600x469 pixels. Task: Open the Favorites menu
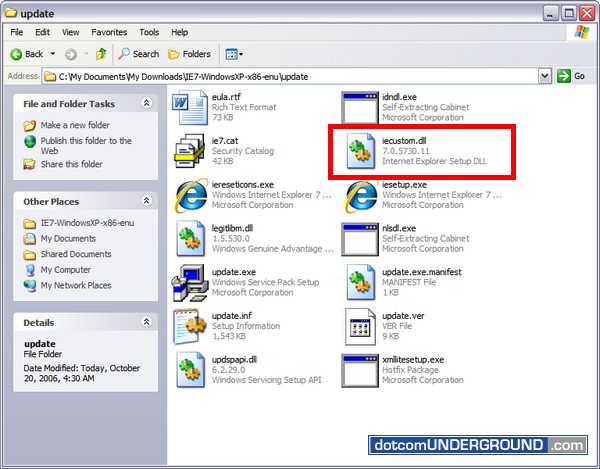pyautogui.click(x=109, y=32)
